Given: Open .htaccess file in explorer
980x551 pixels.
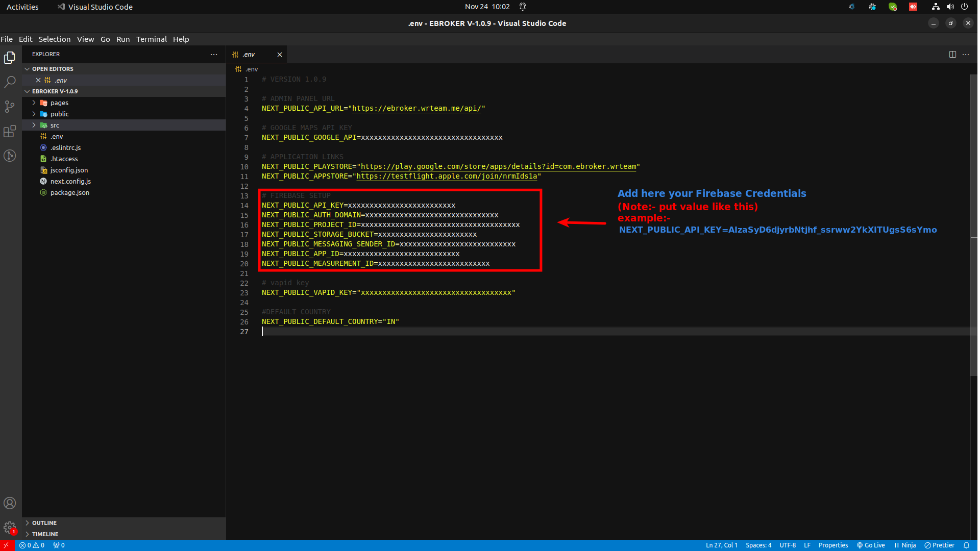Looking at the screenshot, I should [124, 159].
